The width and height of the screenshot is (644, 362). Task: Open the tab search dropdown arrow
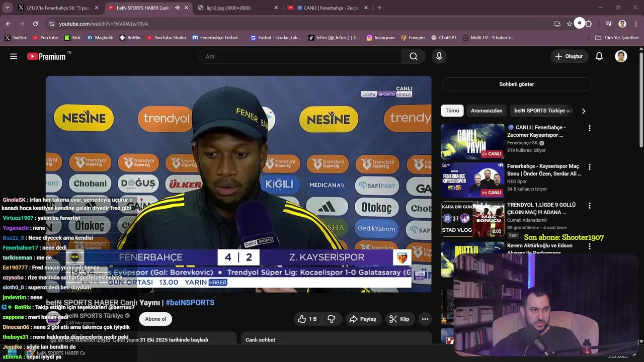8,8
